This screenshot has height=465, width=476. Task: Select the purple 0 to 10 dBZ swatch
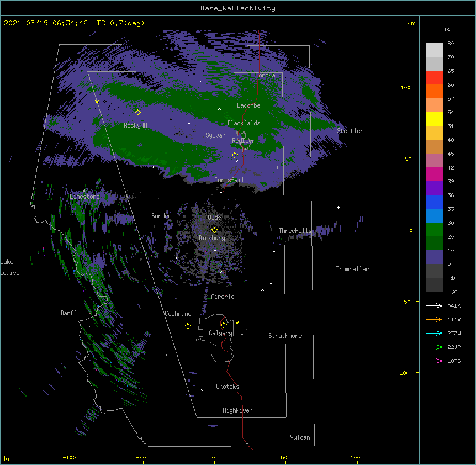434,257
